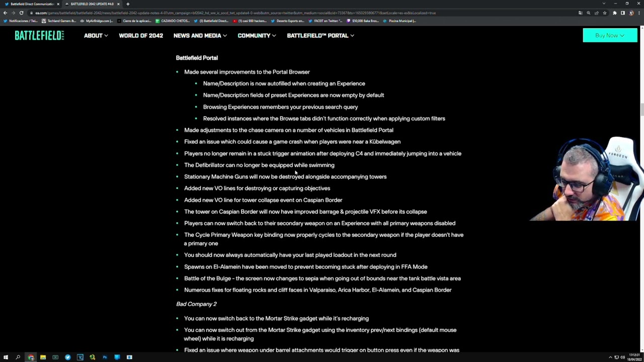Viewport: 644px width, 362px height.
Task: Bookmark this page with star icon
Action: point(605,13)
